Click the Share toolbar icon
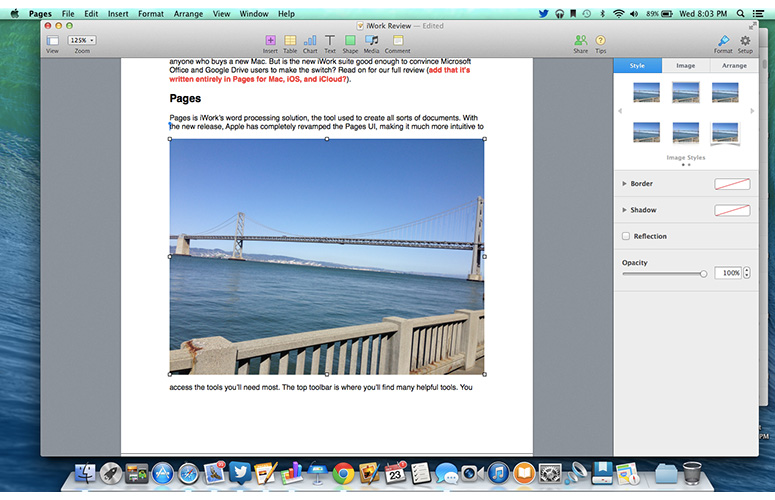775x500 pixels. click(581, 40)
